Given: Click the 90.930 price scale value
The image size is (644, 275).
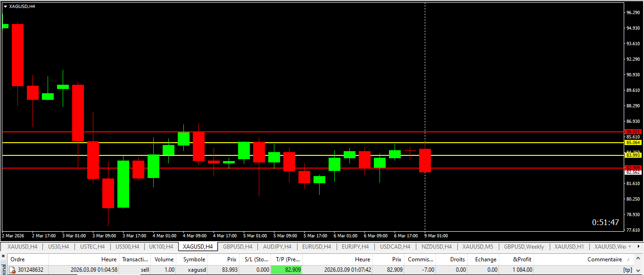Looking at the screenshot, I should pyautogui.click(x=633, y=75).
